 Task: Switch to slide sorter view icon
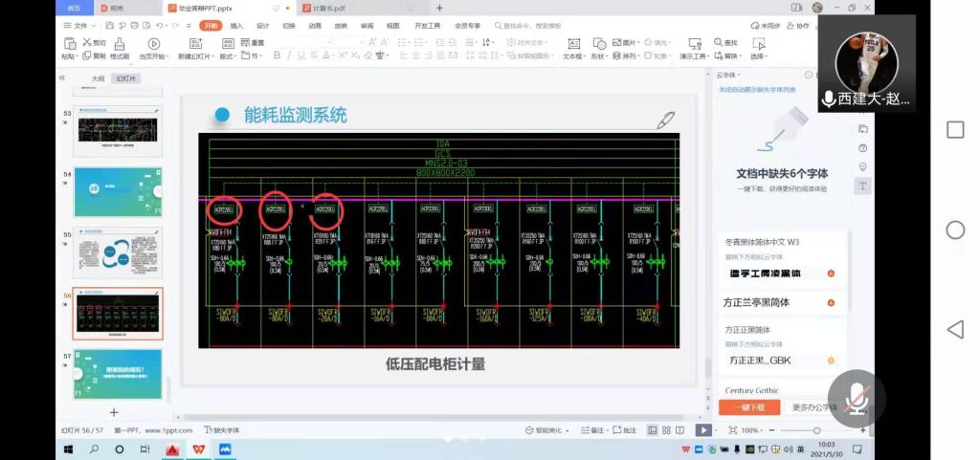pos(666,430)
